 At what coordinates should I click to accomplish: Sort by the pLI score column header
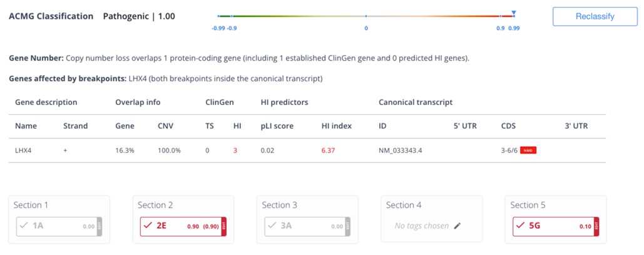coord(275,126)
